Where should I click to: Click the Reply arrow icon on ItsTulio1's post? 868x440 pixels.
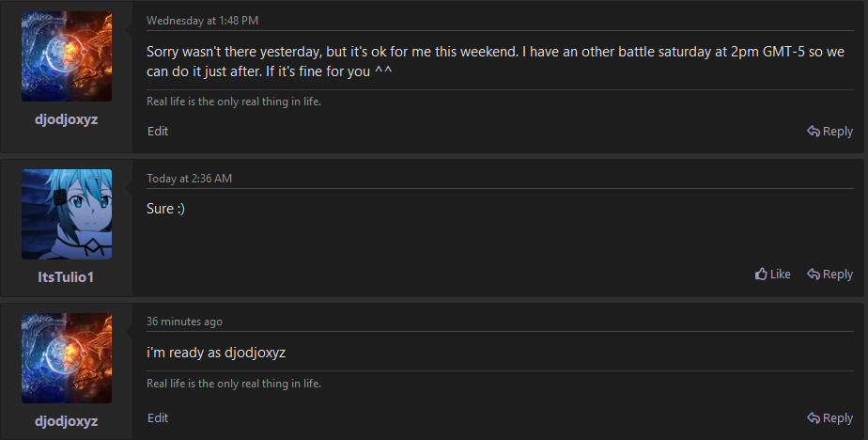pos(814,275)
